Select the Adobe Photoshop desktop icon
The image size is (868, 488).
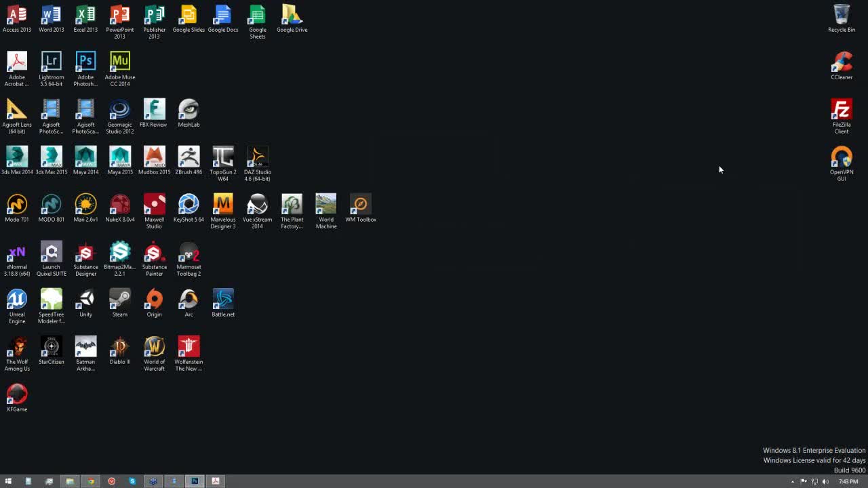(85, 69)
